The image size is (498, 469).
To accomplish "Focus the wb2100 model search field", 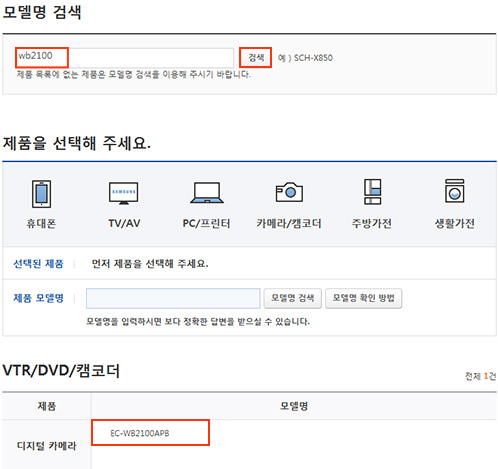I will (x=124, y=58).
